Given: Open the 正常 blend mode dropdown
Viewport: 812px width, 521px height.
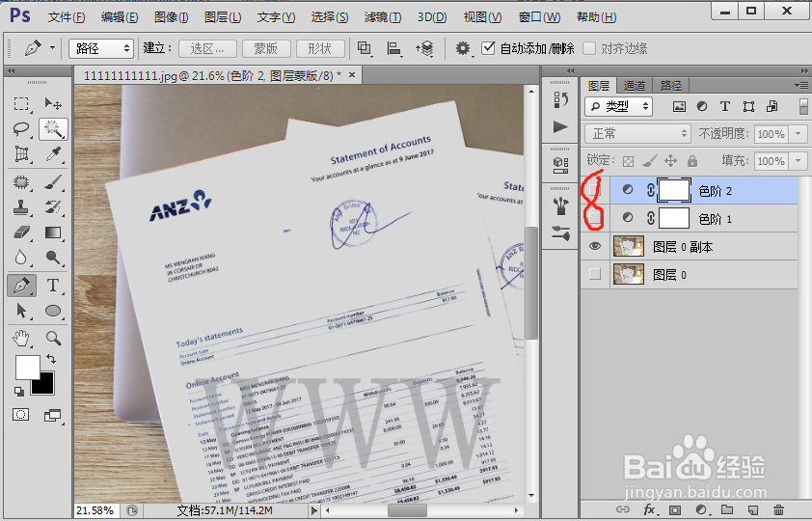Looking at the screenshot, I should pos(638,133).
